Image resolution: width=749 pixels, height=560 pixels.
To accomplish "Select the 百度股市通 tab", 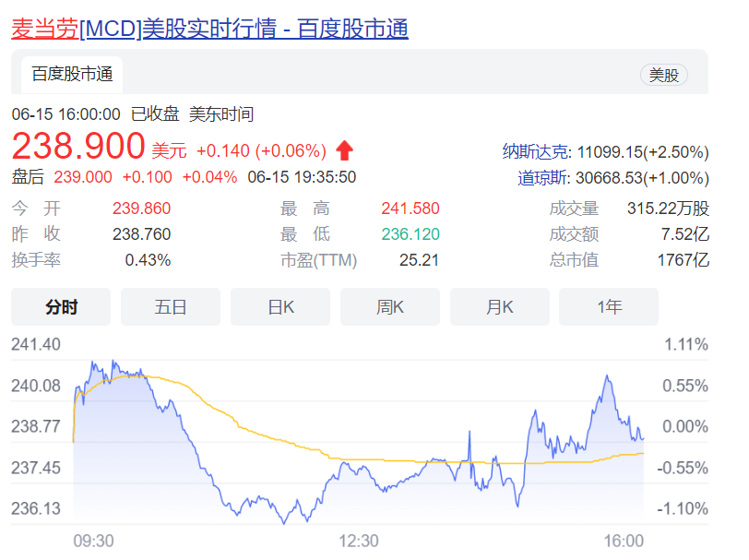I will click(x=72, y=75).
